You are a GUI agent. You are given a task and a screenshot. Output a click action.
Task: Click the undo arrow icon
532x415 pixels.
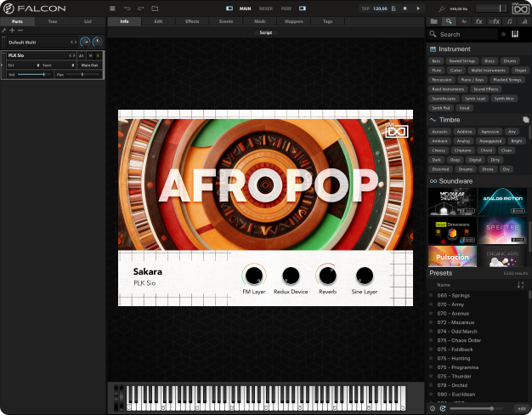(127, 9)
